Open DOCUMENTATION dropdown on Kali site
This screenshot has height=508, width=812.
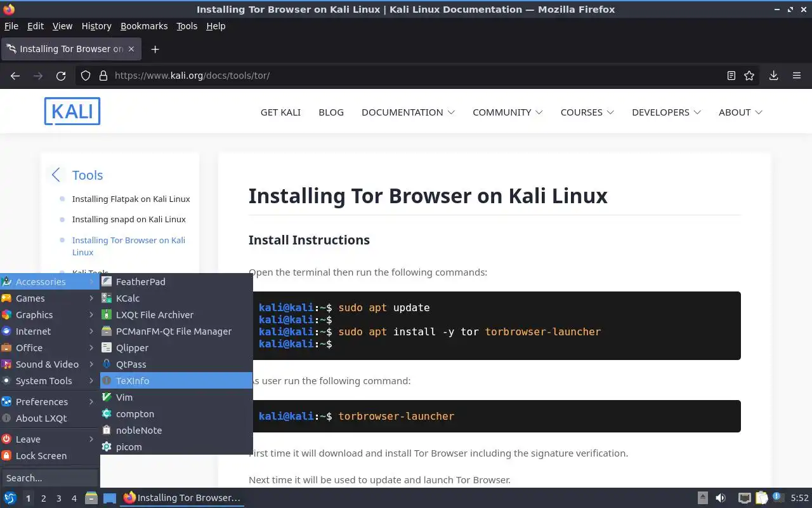408,112
